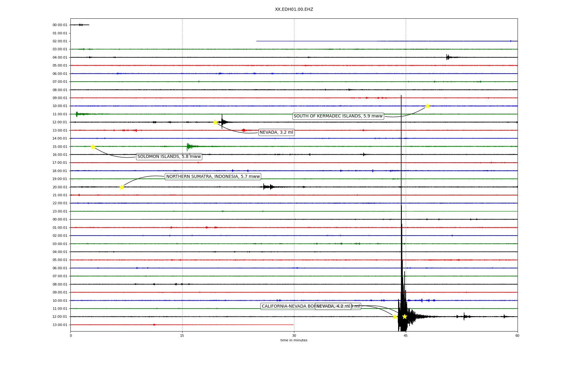
Task: Click the yellow star for Solomon Islands event
Action: (x=93, y=147)
